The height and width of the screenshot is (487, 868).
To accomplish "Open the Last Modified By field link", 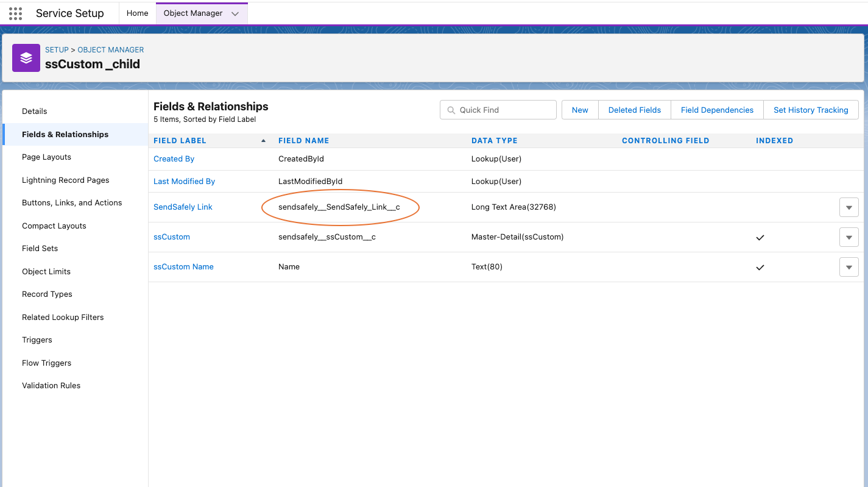I will (x=184, y=182).
